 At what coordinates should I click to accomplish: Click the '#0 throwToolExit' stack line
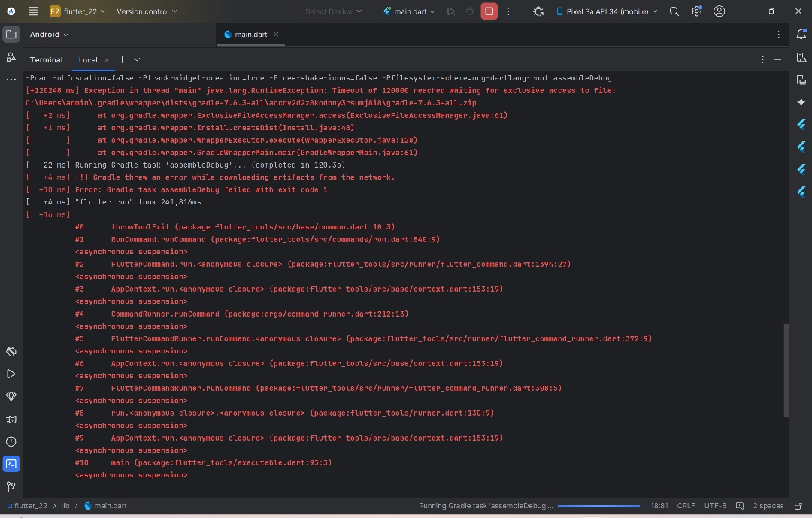pyautogui.click(x=235, y=227)
